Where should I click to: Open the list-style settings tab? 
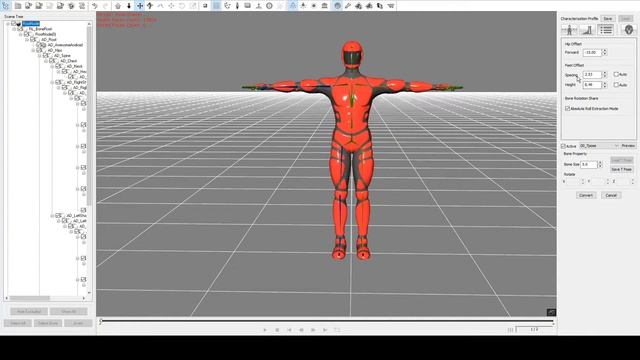pyautogui.click(x=606, y=30)
